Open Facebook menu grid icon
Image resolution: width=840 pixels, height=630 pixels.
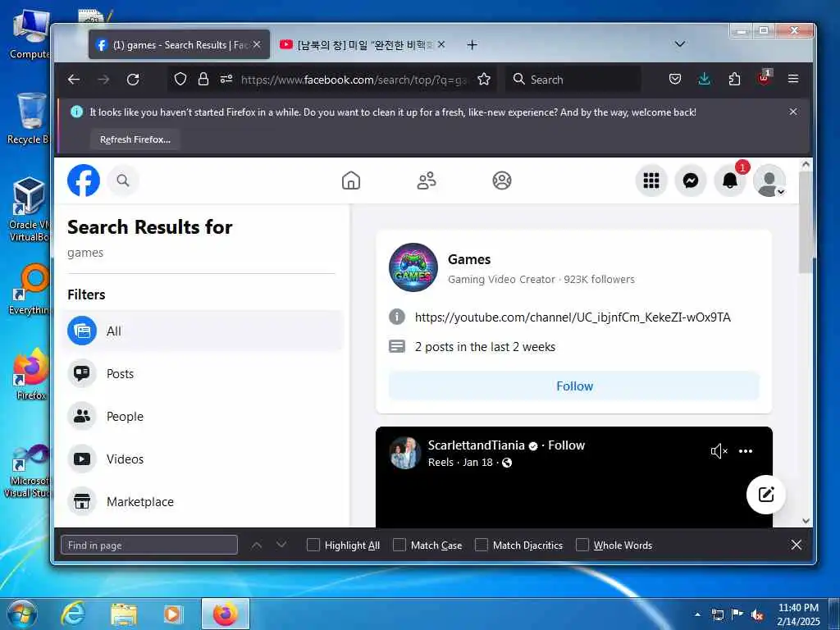coord(651,180)
